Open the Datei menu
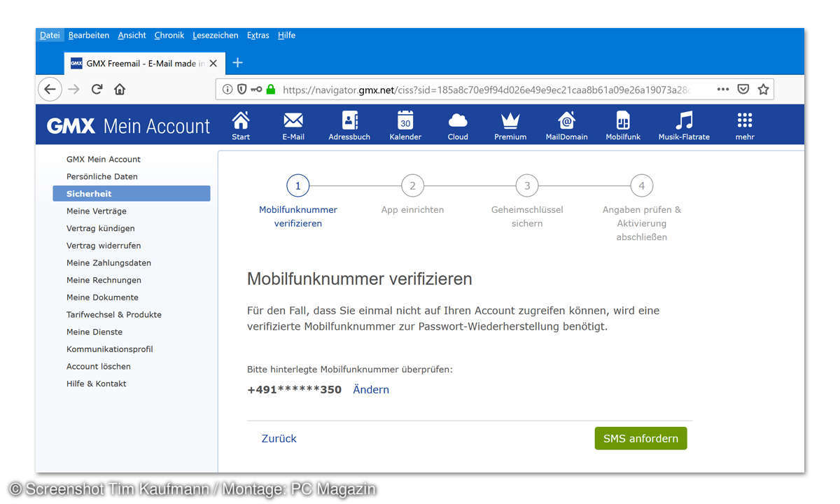 coord(50,35)
